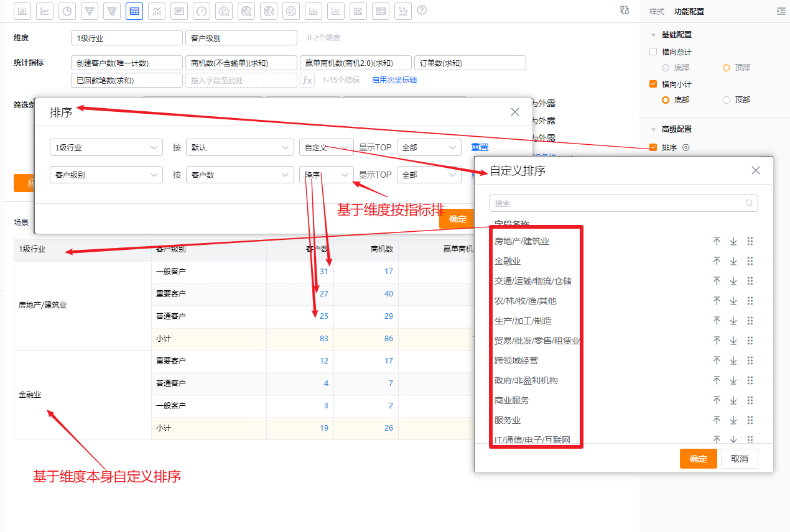
Task: Expand the 降序 order dropdown
Action: point(326,175)
